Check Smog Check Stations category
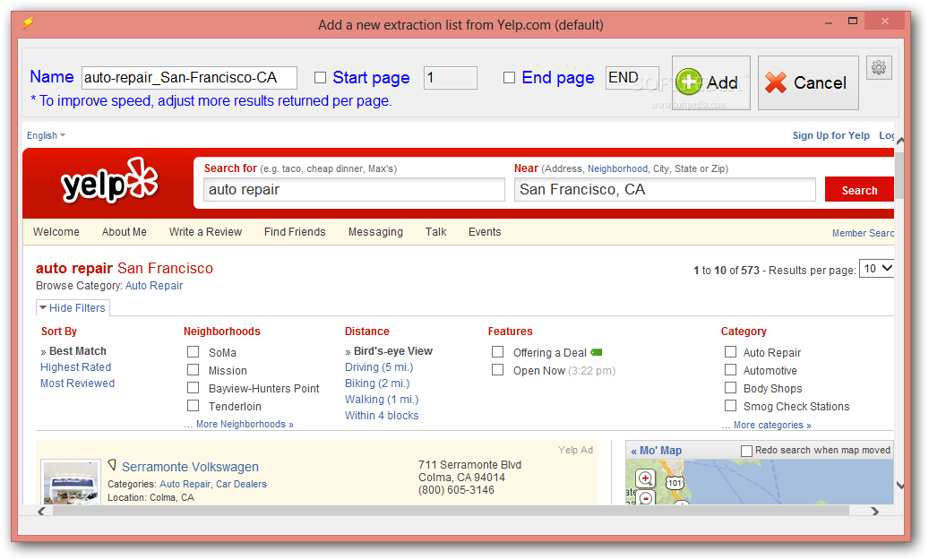The image size is (929, 560). pos(730,405)
